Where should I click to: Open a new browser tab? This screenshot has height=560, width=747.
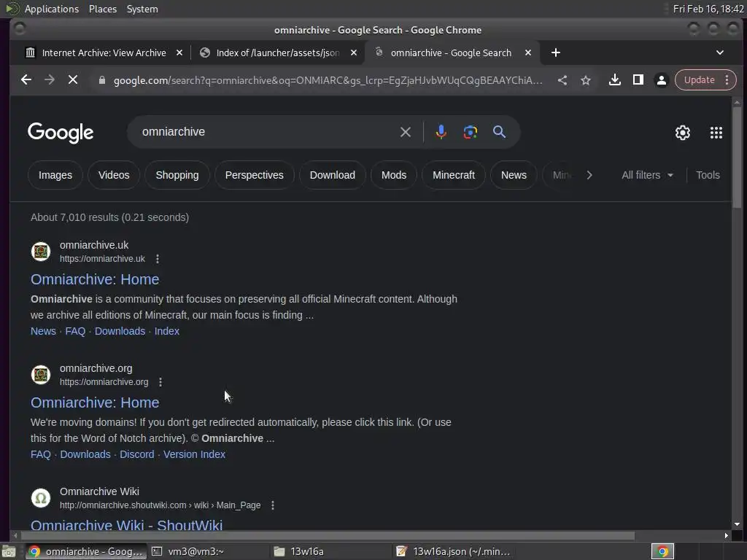(555, 52)
